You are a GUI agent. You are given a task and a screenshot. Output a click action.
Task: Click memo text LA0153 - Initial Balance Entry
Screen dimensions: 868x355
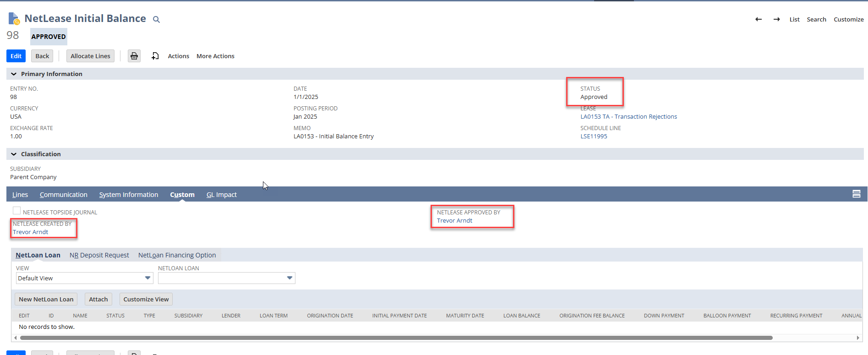[333, 136]
